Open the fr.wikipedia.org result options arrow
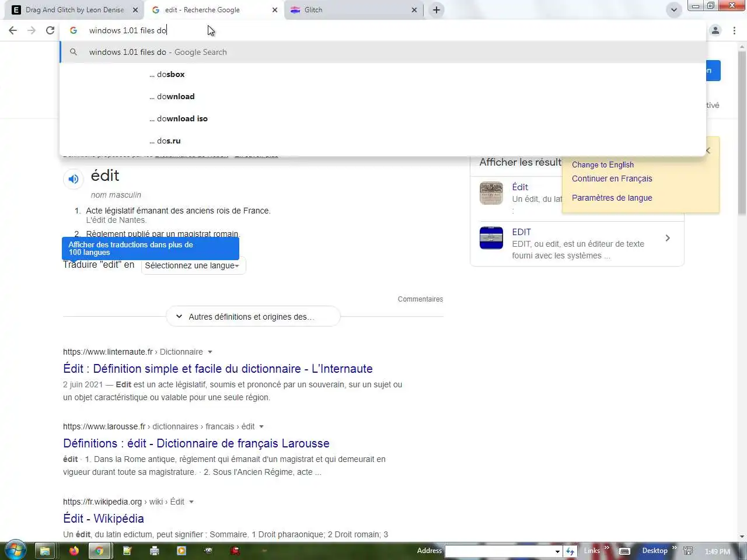The height and width of the screenshot is (560, 747). click(x=191, y=502)
